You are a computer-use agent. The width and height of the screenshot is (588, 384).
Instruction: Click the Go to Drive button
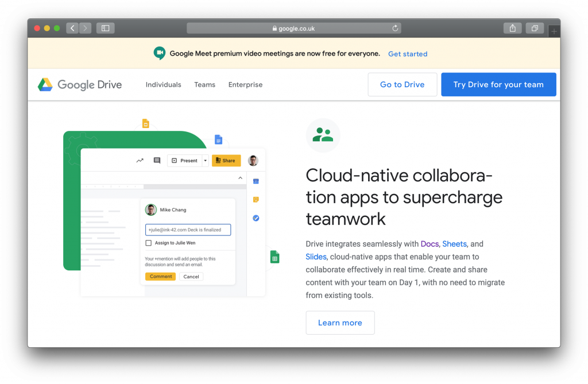tap(403, 84)
